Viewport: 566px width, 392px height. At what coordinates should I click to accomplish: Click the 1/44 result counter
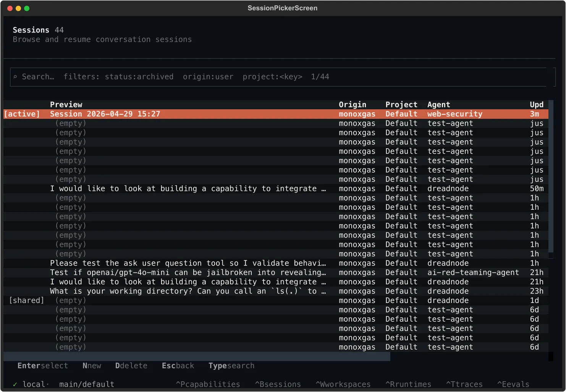pyautogui.click(x=320, y=77)
